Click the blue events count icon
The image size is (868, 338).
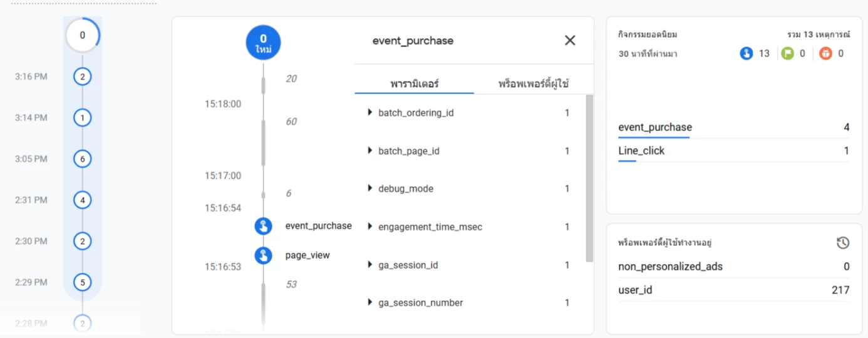[746, 54]
